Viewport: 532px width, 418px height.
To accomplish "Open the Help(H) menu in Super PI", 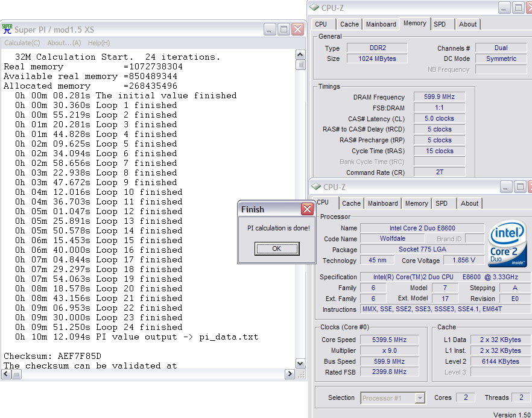I will pyautogui.click(x=99, y=43).
